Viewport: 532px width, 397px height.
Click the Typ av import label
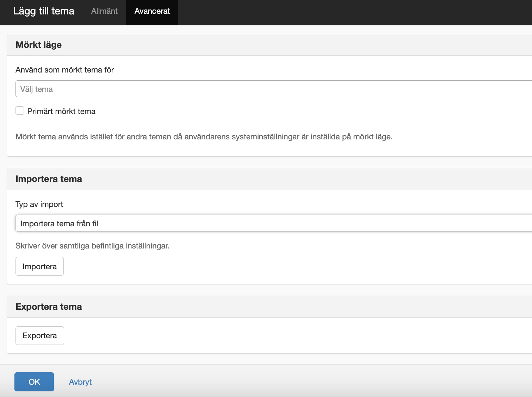pyautogui.click(x=39, y=204)
